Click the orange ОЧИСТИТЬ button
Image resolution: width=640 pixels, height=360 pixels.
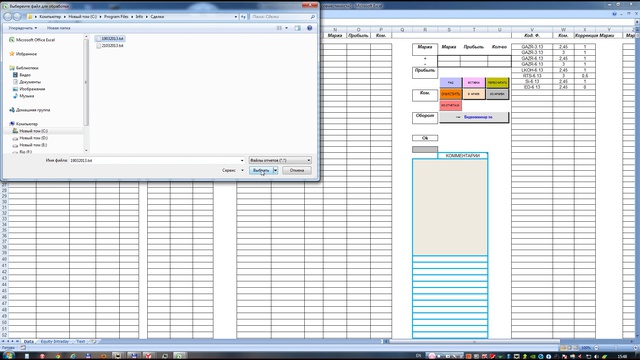451,94
